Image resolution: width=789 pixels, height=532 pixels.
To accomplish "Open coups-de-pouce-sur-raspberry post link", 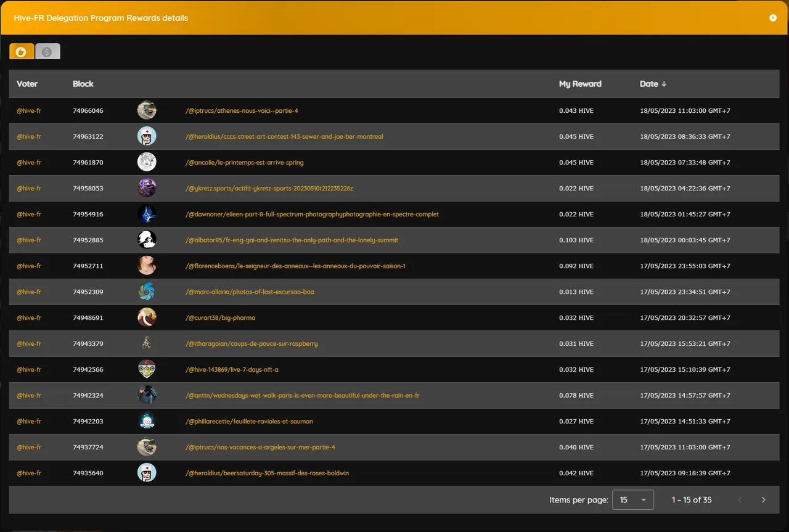I will coord(251,344).
